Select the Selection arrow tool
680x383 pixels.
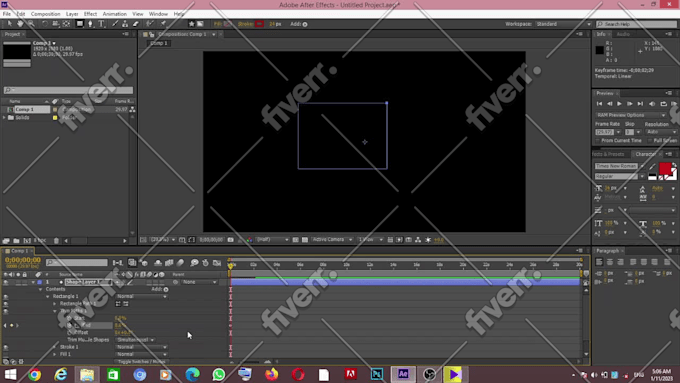pyautogui.click(x=10, y=24)
